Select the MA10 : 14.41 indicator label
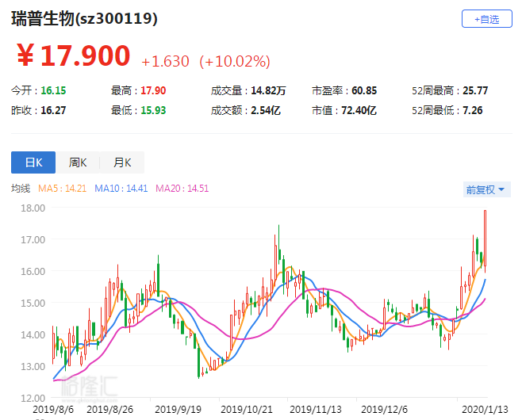522x420 pixels. [x=121, y=189]
